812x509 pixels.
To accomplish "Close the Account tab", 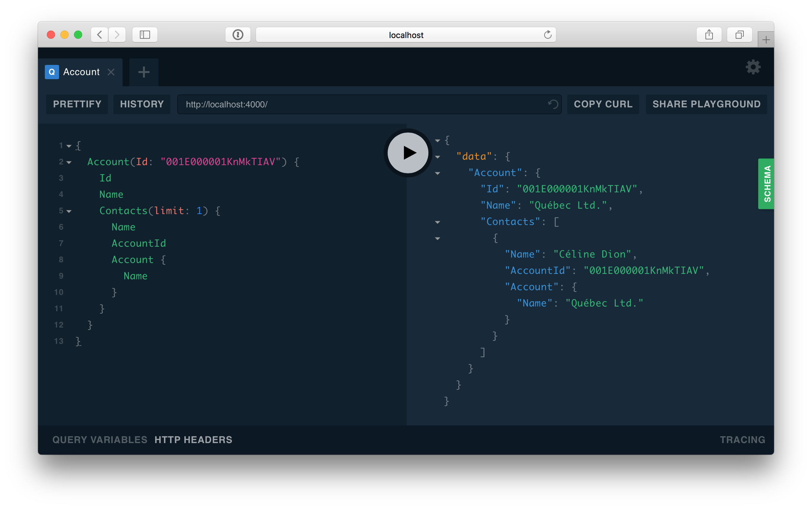I will click(111, 72).
